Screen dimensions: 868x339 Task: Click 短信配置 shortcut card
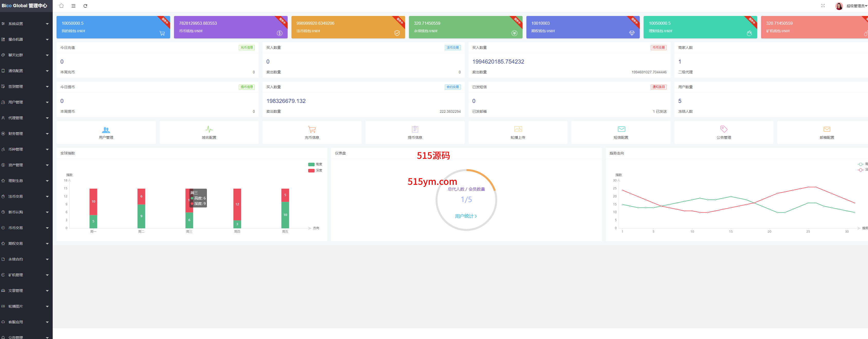tap(621, 132)
